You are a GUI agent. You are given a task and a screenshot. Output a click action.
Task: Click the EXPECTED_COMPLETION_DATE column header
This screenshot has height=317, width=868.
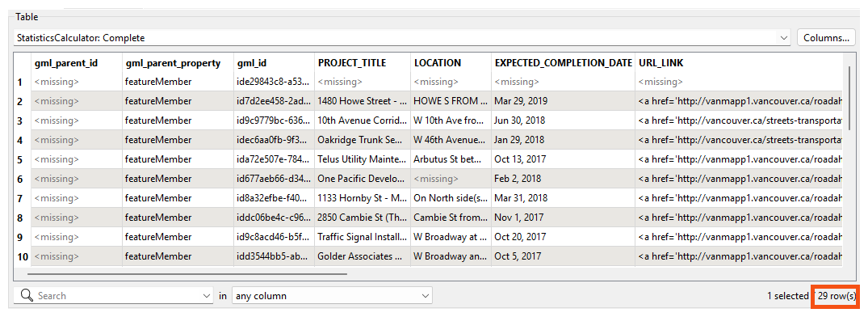coord(563,62)
